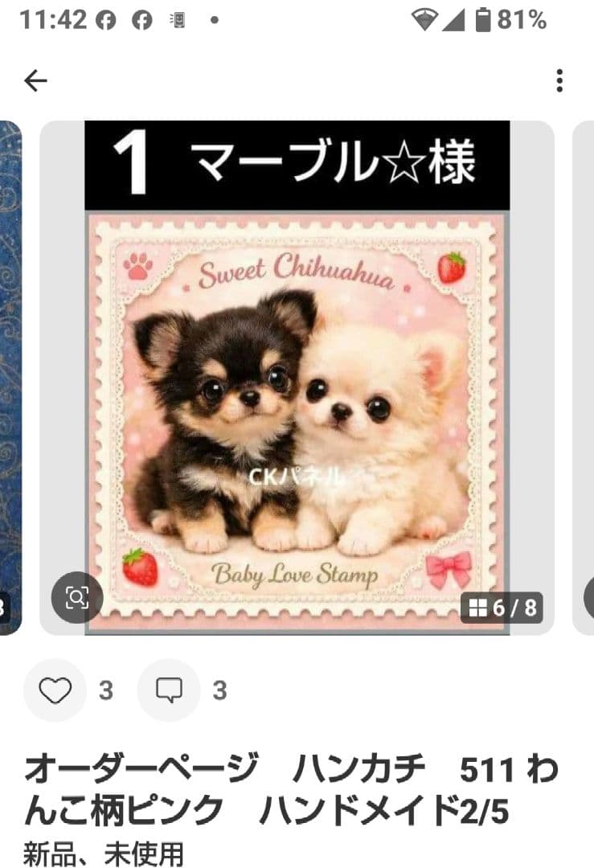Tap the phone vibrate status icon
The width and height of the screenshot is (594, 868).
[178, 20]
